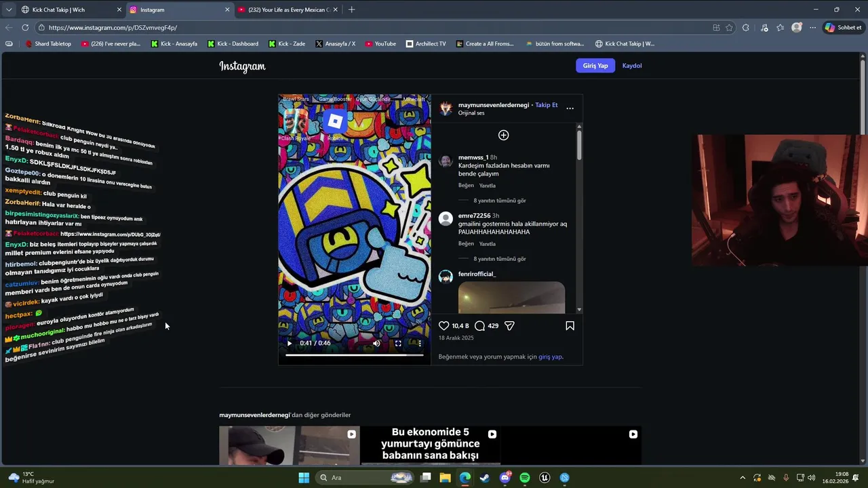Viewport: 868px width, 488px height.
Task: Click the taskbar Ara search box
Action: pos(366,478)
